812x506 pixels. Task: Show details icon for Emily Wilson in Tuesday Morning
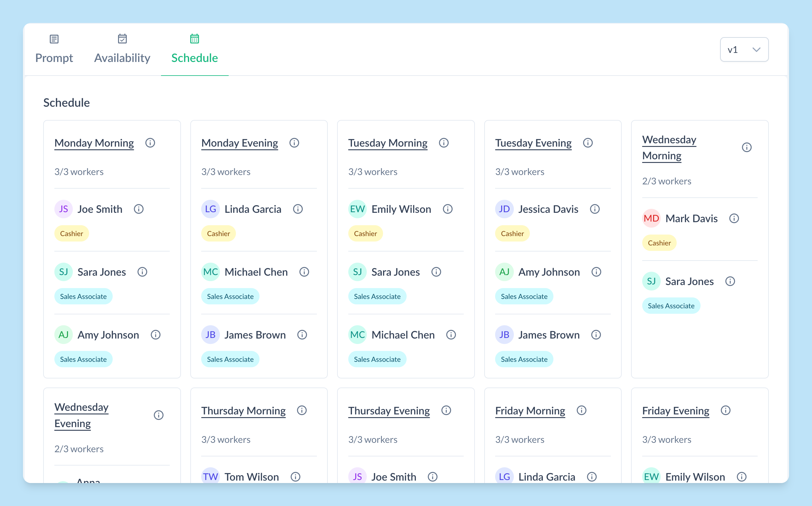click(447, 209)
